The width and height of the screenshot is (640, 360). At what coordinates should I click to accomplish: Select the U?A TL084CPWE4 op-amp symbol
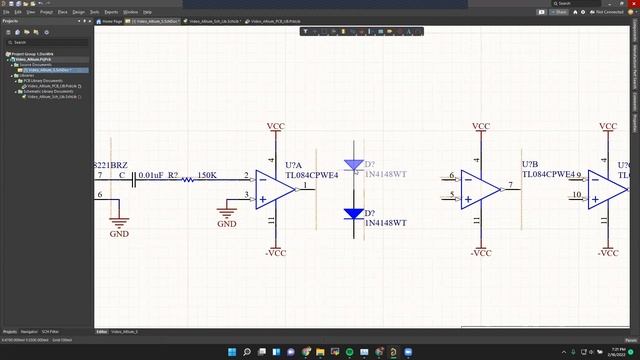click(x=275, y=189)
